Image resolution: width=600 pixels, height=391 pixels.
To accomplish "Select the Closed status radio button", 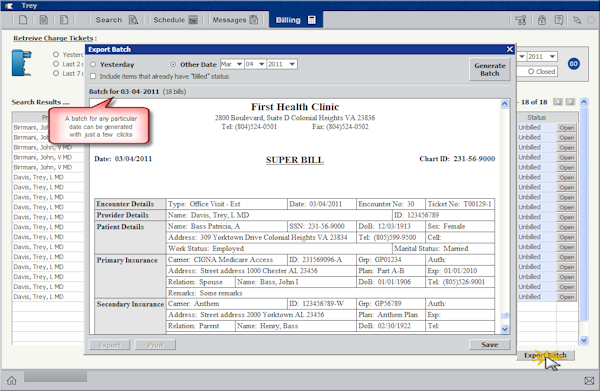I will (531, 72).
